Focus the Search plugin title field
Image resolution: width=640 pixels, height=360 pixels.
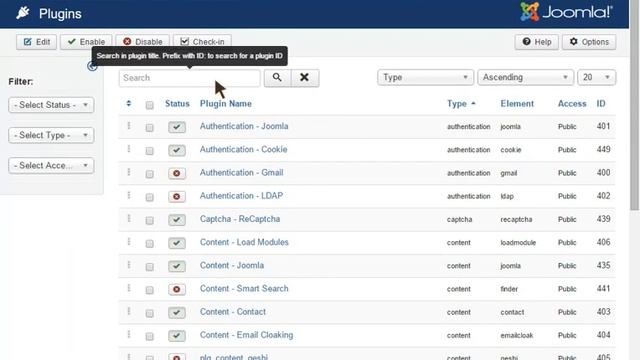189,78
